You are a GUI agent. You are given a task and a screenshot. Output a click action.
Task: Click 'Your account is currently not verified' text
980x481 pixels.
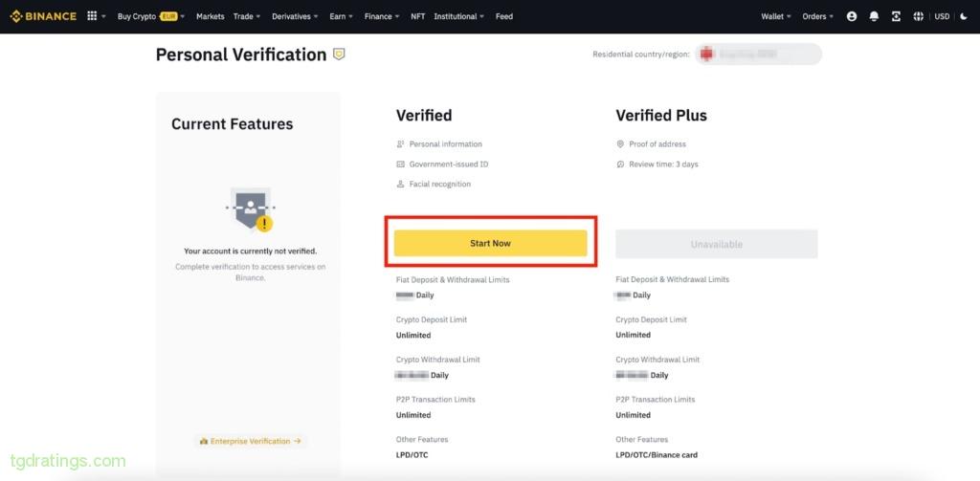(250, 251)
